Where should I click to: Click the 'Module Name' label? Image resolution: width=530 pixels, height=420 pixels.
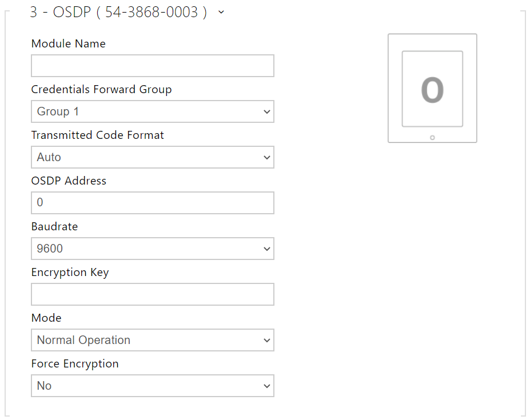tap(68, 44)
